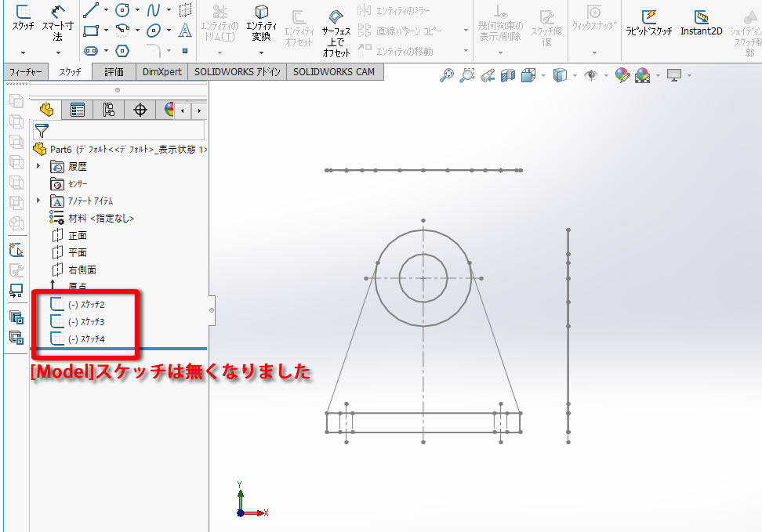Click Zoom to Area magnifier icon
Viewport: 762px width, 532px height.
[467, 75]
